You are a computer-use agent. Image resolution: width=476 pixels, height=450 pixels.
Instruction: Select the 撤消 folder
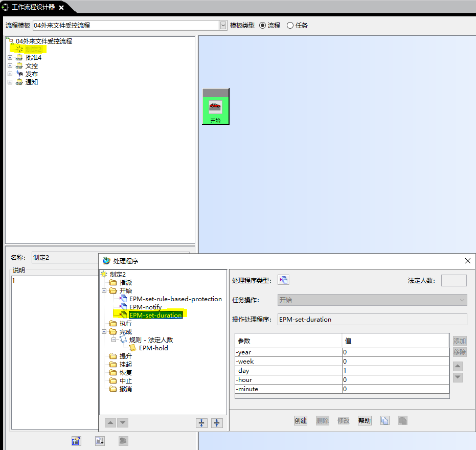(125, 389)
